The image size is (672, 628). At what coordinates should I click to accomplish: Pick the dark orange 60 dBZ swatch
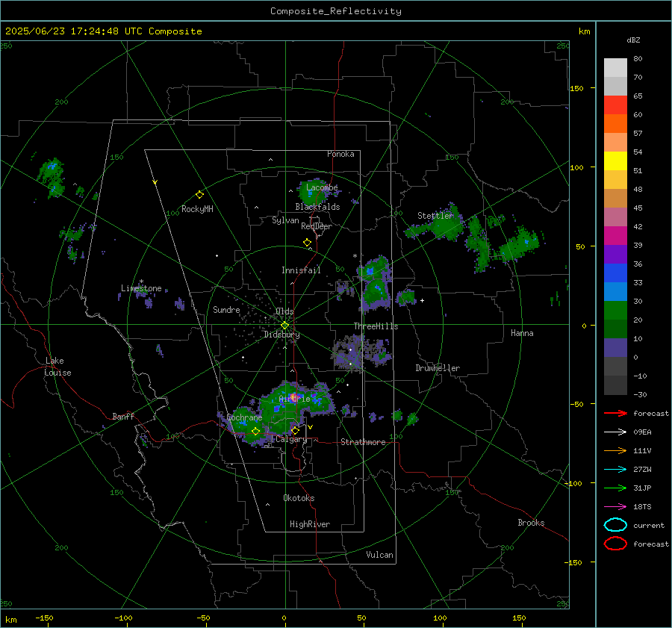(615, 123)
